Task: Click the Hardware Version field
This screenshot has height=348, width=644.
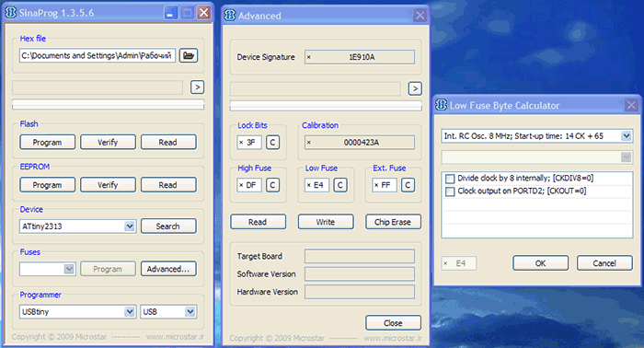Action: tap(360, 292)
